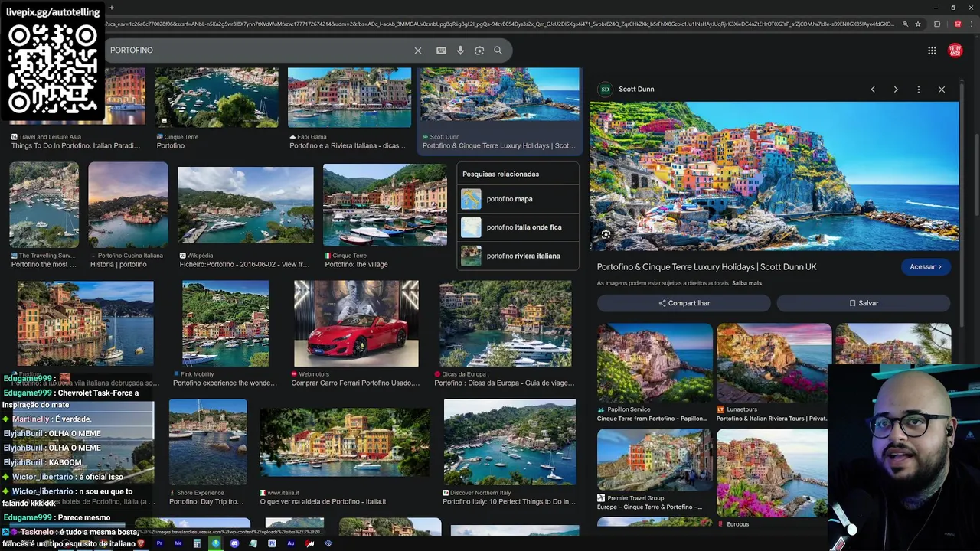Viewport: 980px width, 551px height.
Task: Open Calculator from the taskbar
Action: tap(197, 543)
